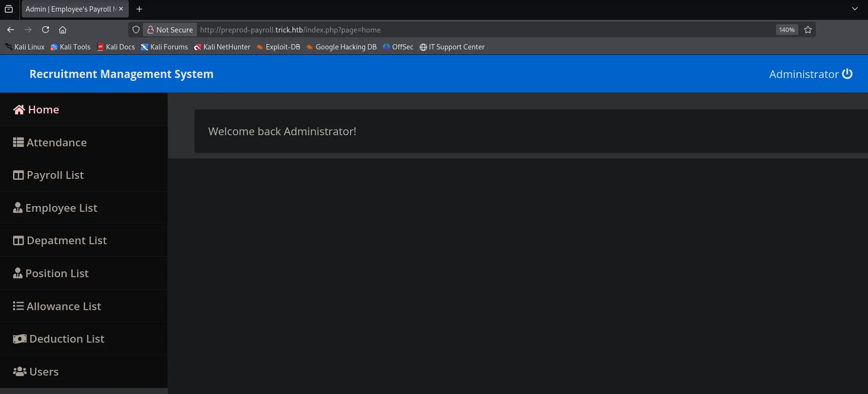This screenshot has height=394, width=868.
Task: Reload the page with the refresh icon
Action: [46, 30]
